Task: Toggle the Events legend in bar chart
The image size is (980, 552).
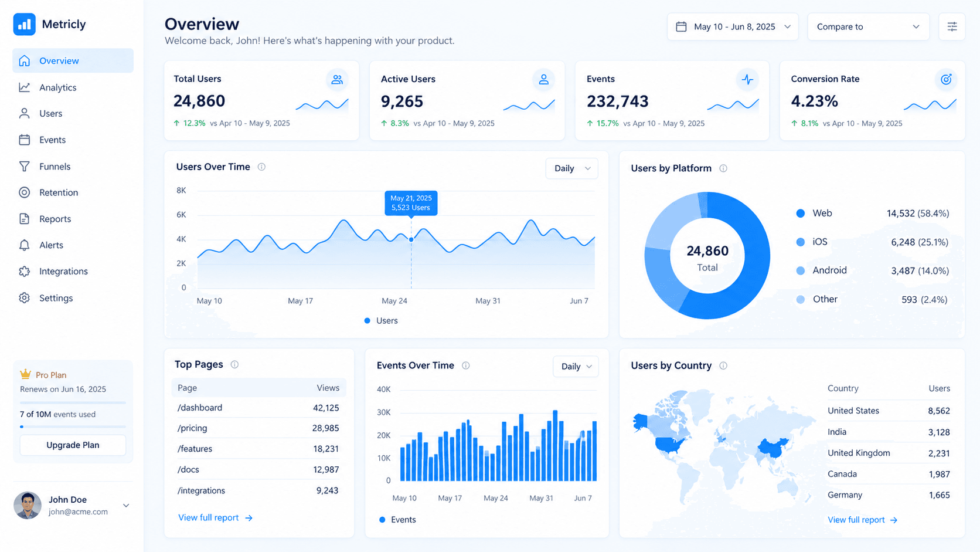Action: click(x=397, y=520)
